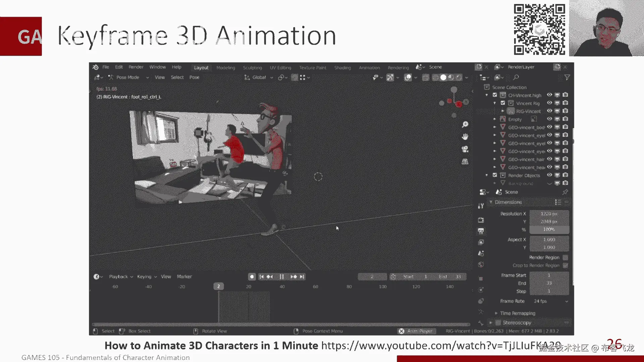Image resolution: width=644 pixels, height=362 pixels.
Task: Click the pan hand viewport icon
Action: click(x=465, y=137)
